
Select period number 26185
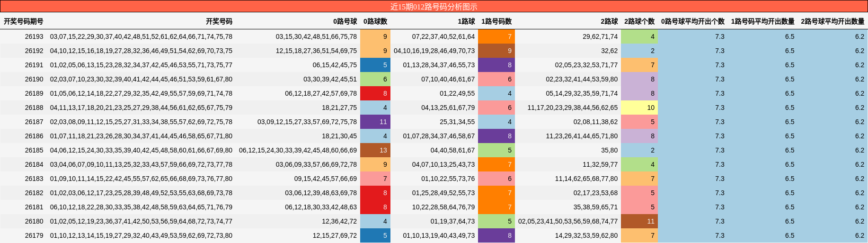(x=34, y=150)
